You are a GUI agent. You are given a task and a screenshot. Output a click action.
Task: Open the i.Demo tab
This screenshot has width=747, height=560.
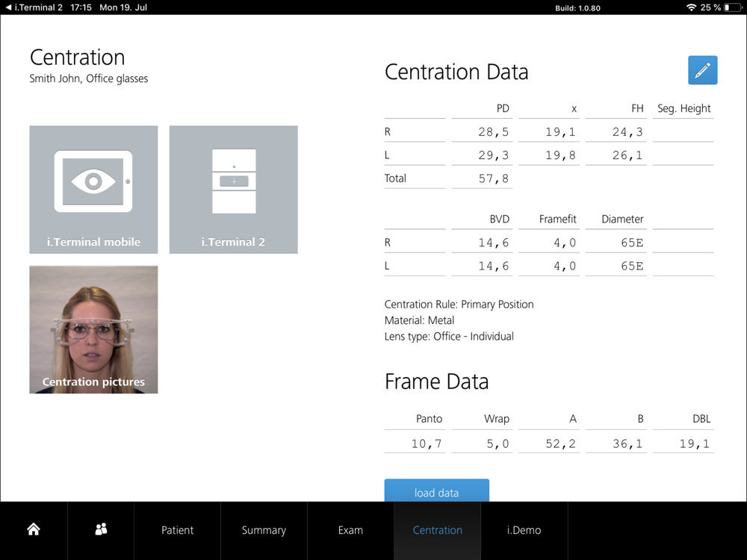click(x=524, y=530)
